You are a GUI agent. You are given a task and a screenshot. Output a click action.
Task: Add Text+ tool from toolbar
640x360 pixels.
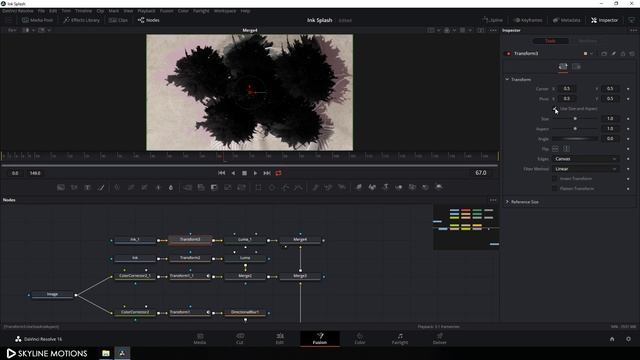coord(87,187)
